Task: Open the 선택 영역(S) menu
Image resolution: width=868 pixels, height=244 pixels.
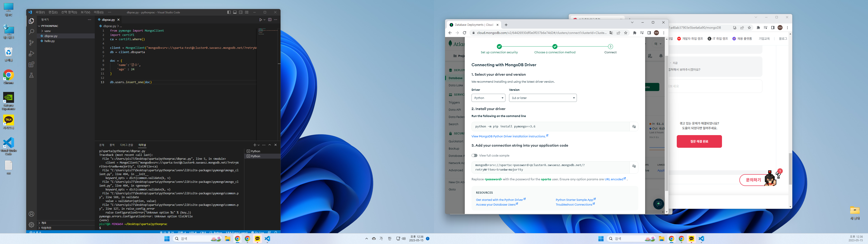Action: tap(69, 12)
